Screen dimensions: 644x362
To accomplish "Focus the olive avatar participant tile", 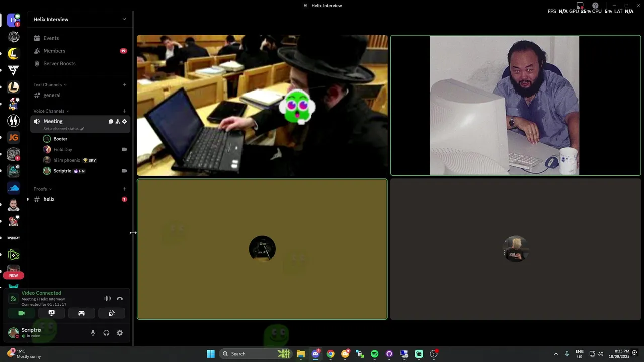I will 262,249.
